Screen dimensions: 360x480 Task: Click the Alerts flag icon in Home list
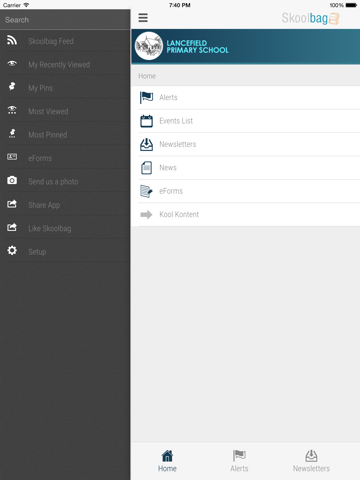tap(146, 97)
